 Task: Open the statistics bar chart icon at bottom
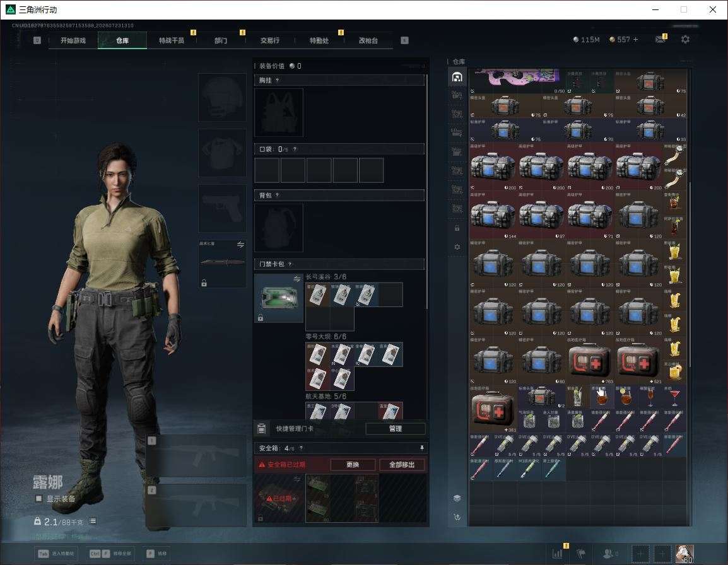point(557,554)
